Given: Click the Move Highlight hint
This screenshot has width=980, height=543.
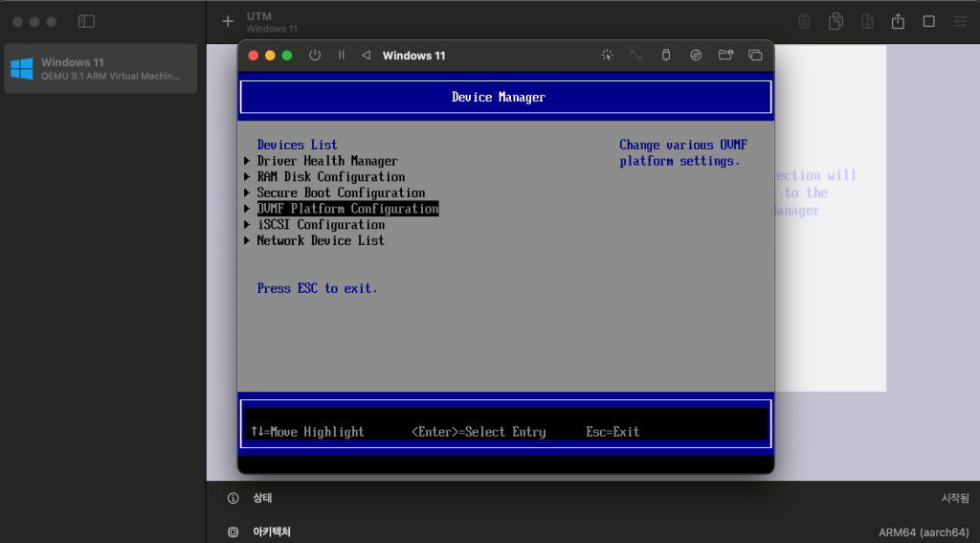Looking at the screenshot, I should click(x=307, y=432).
